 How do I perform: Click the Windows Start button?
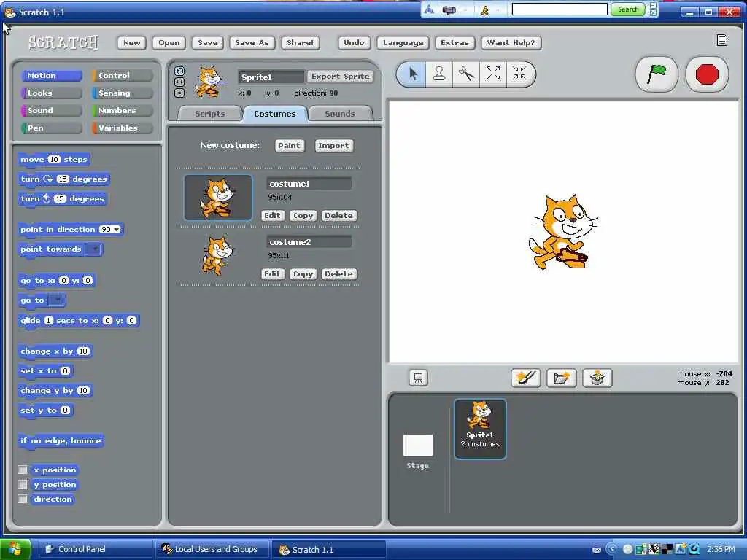15,550
